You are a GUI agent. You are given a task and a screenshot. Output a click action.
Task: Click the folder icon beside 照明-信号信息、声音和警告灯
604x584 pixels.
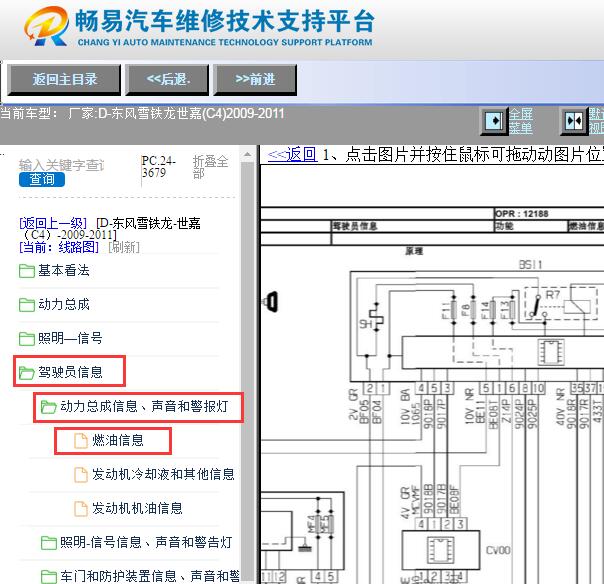click(x=49, y=543)
